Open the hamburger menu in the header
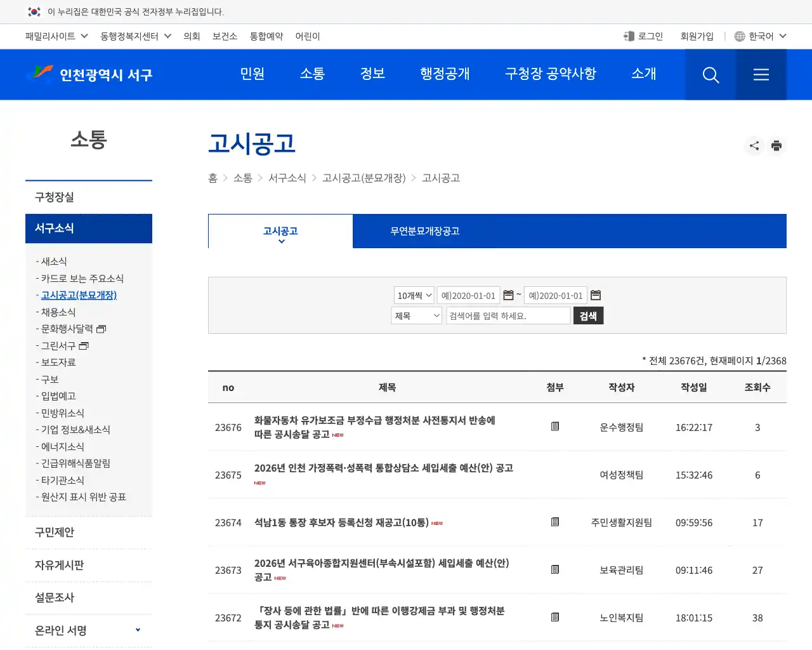812x650 pixels. point(761,74)
